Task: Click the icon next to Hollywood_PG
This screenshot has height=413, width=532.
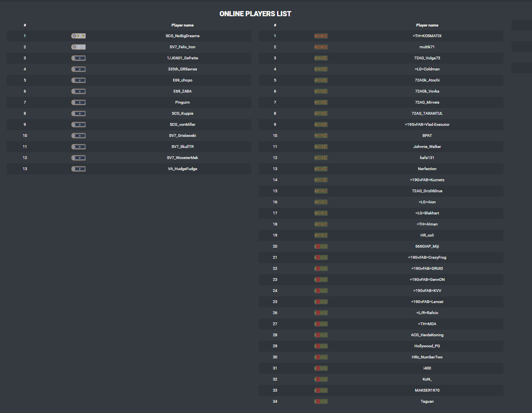Action: click(321, 346)
